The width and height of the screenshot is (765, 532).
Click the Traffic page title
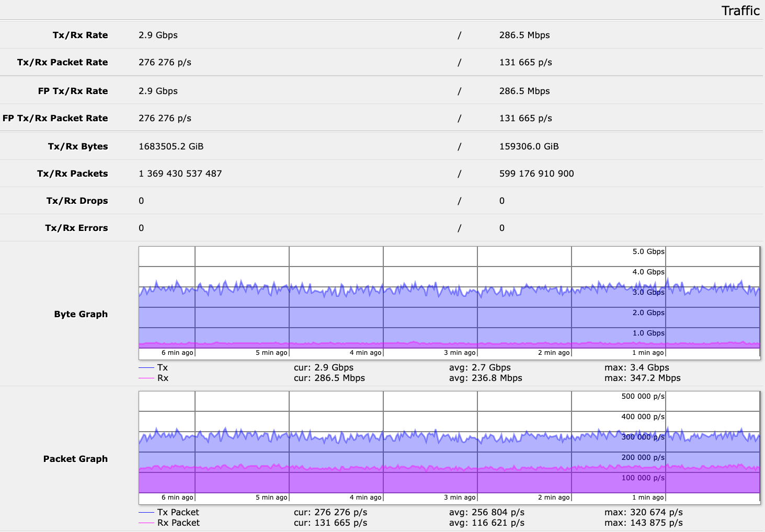[x=740, y=10]
